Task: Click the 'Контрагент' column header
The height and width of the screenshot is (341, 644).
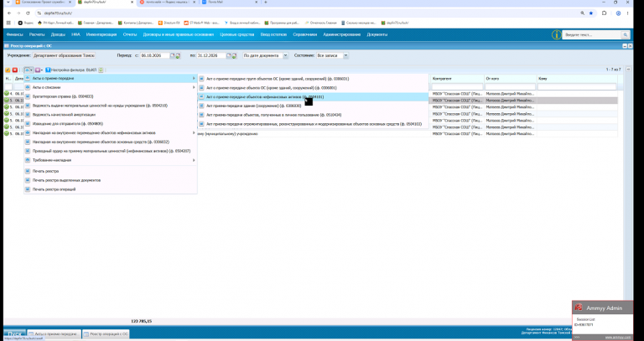Action: click(457, 79)
